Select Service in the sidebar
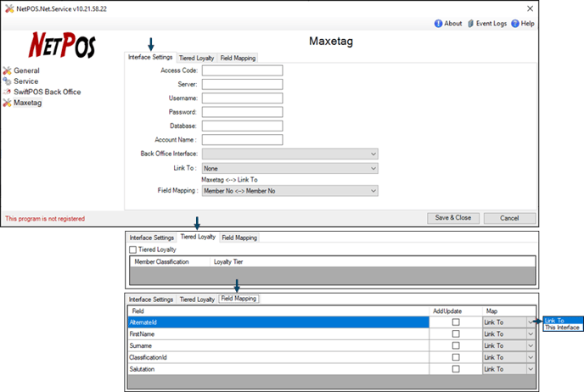The height and width of the screenshot is (392, 584). click(25, 81)
